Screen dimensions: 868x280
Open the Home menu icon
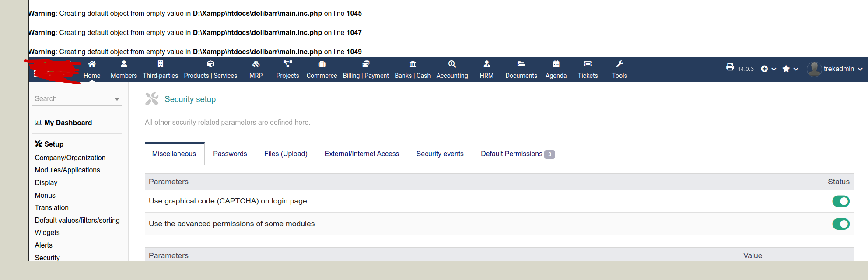[x=92, y=64]
